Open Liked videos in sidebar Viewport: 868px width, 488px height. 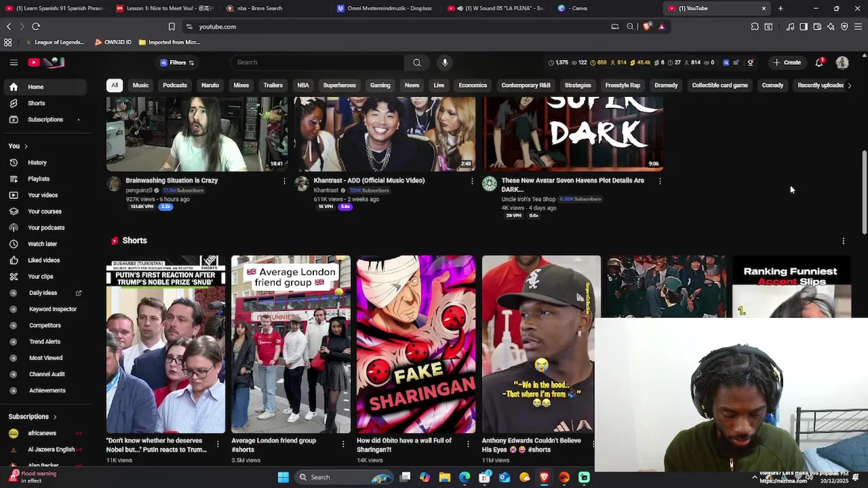click(x=44, y=260)
